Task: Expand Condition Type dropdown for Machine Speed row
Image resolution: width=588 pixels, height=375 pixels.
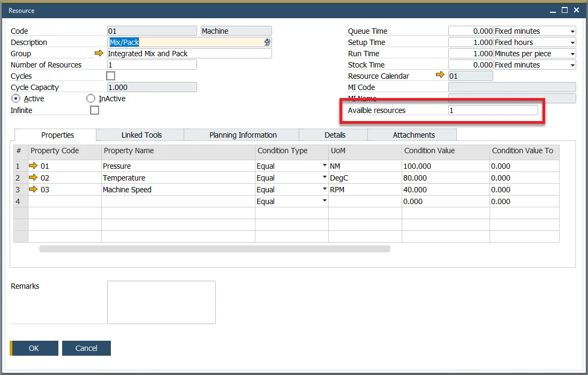Action: tap(325, 189)
